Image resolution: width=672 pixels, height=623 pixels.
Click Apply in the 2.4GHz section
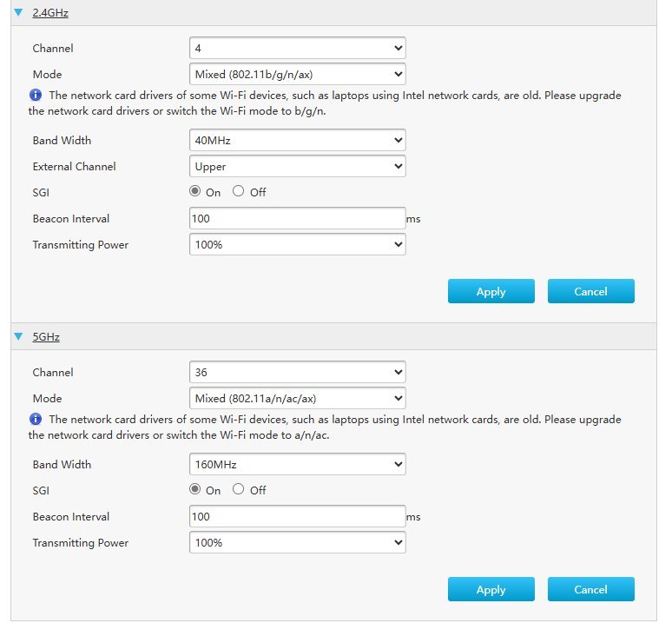click(x=491, y=292)
